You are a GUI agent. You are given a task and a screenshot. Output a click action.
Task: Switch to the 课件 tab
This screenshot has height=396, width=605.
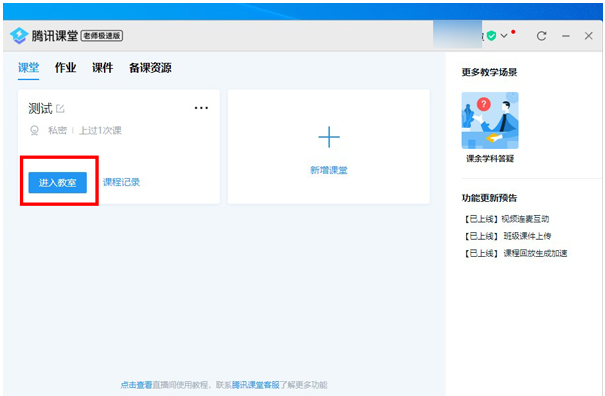(x=102, y=68)
